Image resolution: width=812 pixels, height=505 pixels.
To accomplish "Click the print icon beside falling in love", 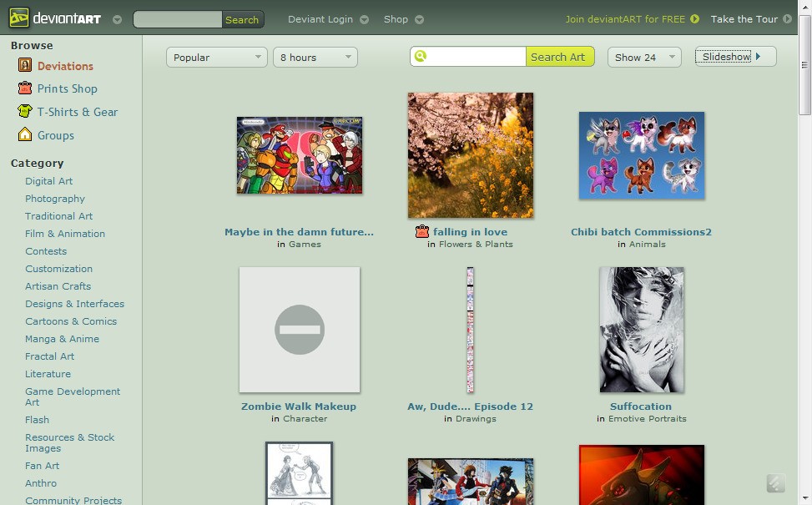I will pyautogui.click(x=422, y=231).
